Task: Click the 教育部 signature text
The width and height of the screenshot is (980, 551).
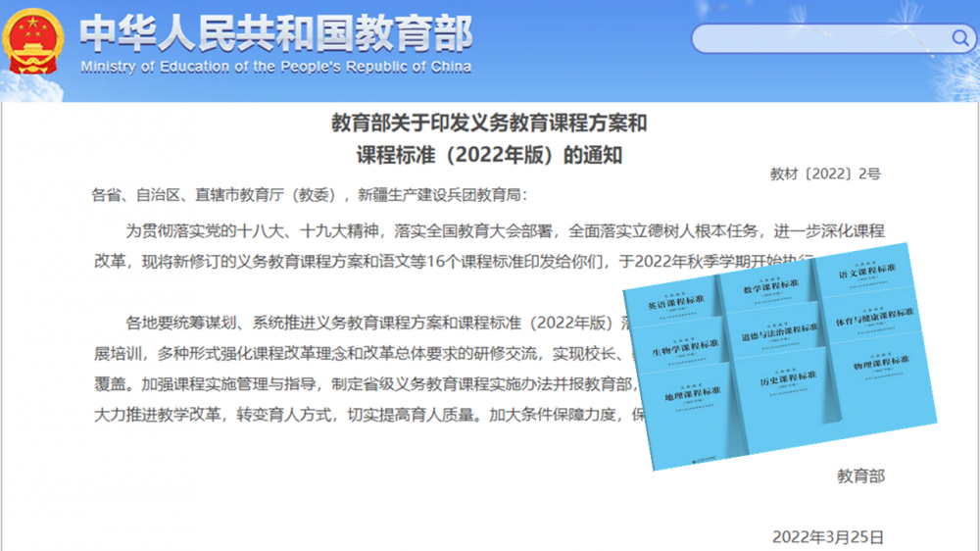Action: click(x=860, y=476)
